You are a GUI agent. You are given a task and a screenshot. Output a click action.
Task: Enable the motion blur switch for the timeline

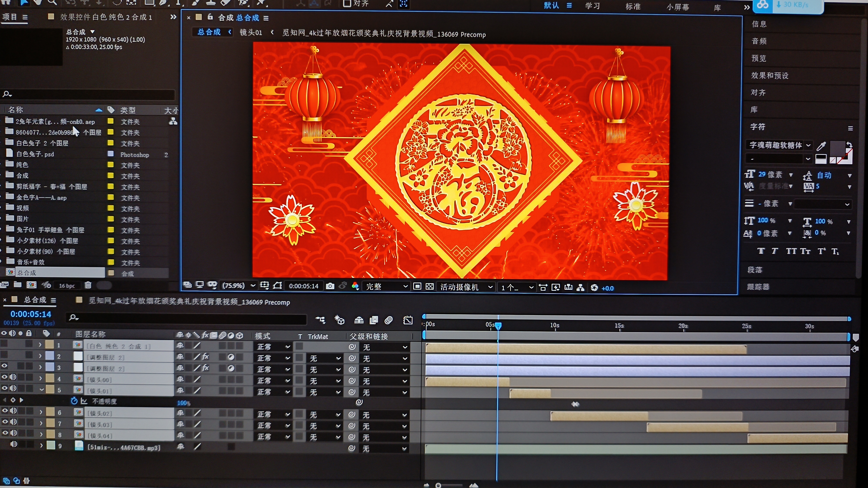pos(388,320)
